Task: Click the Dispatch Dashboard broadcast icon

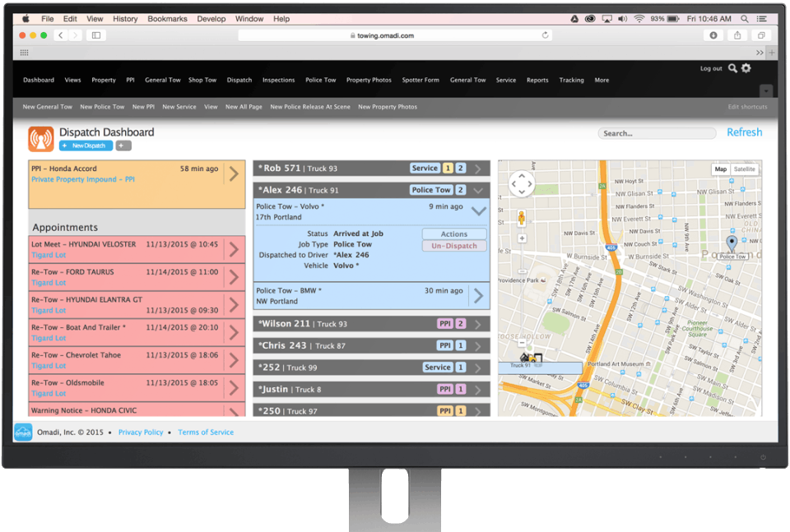Action: [41, 139]
